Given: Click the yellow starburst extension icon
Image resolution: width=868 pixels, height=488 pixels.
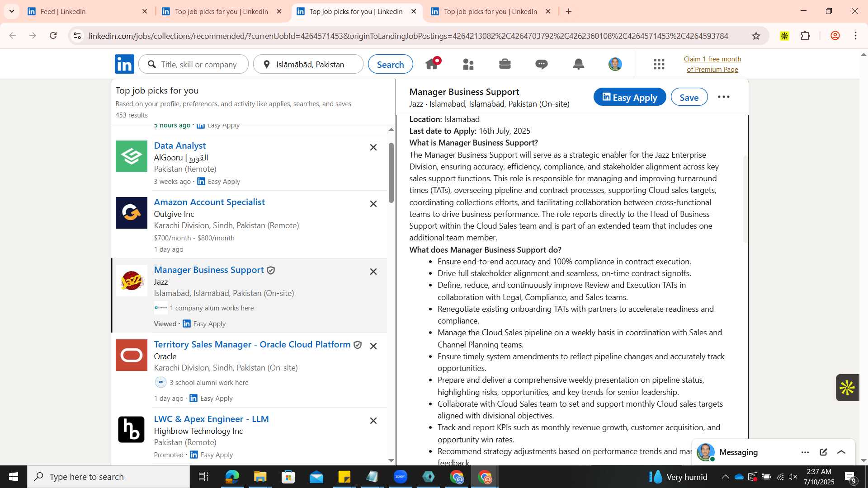Looking at the screenshot, I should pyautogui.click(x=784, y=36).
